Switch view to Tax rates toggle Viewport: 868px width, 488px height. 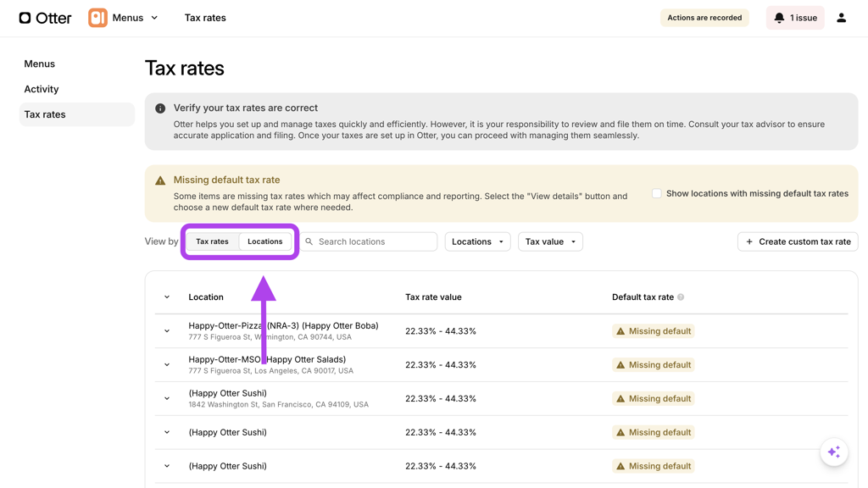pos(212,241)
